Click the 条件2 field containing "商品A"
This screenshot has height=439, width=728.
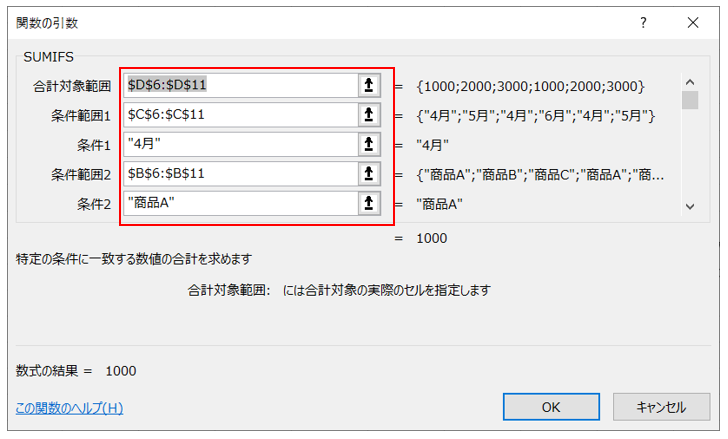pyautogui.click(x=240, y=204)
